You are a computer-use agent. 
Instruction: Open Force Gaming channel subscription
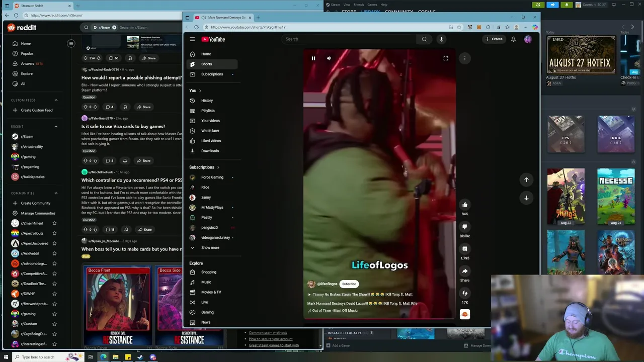212,177
